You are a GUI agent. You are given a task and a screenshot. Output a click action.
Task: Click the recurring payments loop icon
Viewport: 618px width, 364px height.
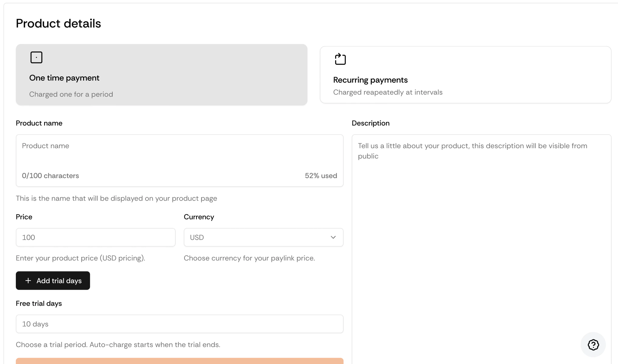coord(340,59)
